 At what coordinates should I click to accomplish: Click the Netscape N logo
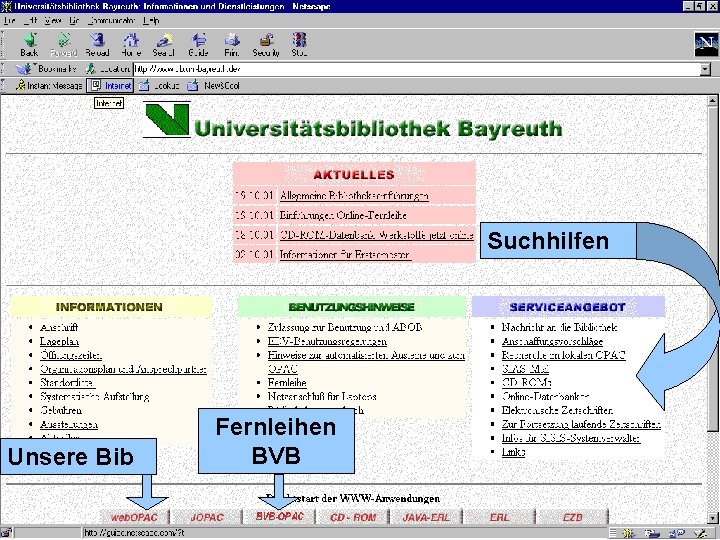click(706, 45)
